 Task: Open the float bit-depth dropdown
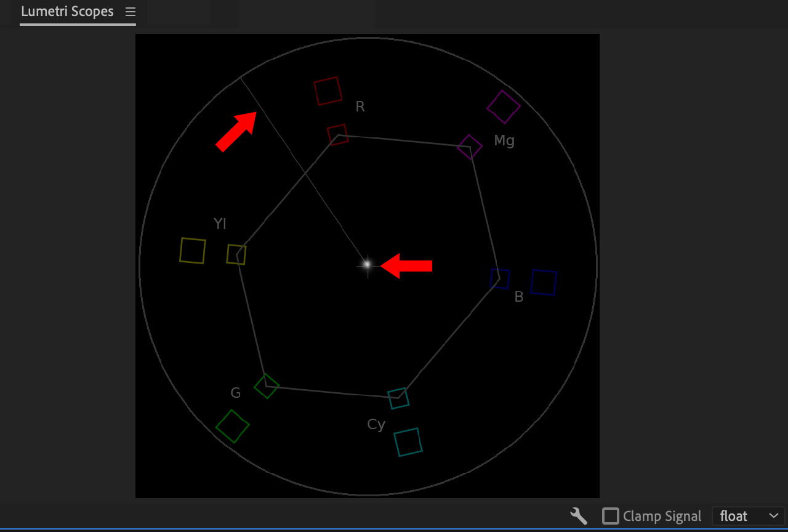748,516
